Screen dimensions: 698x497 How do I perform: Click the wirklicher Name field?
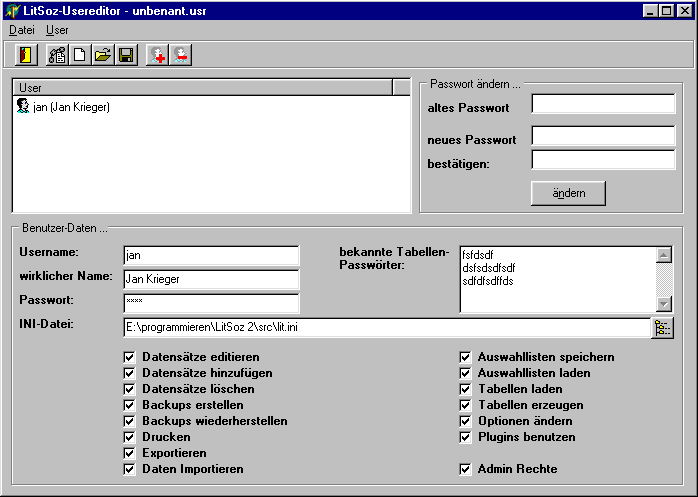click(x=211, y=280)
